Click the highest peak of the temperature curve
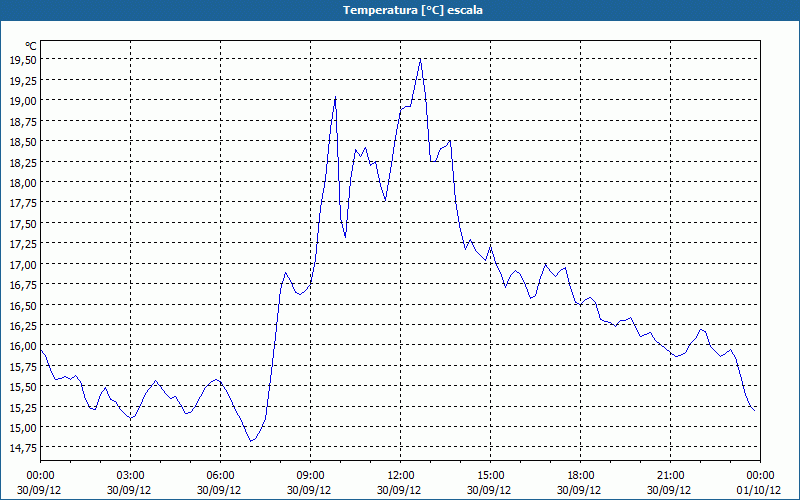This screenshot has width=800, height=500. 420,59
